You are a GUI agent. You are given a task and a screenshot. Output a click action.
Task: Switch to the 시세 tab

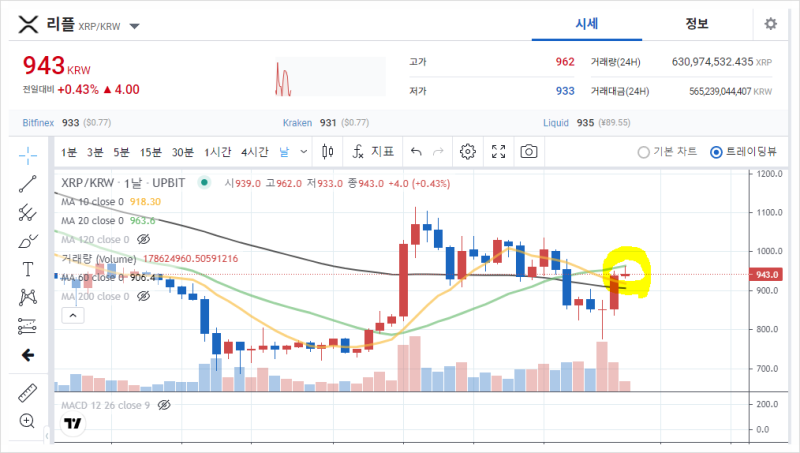coord(587,24)
